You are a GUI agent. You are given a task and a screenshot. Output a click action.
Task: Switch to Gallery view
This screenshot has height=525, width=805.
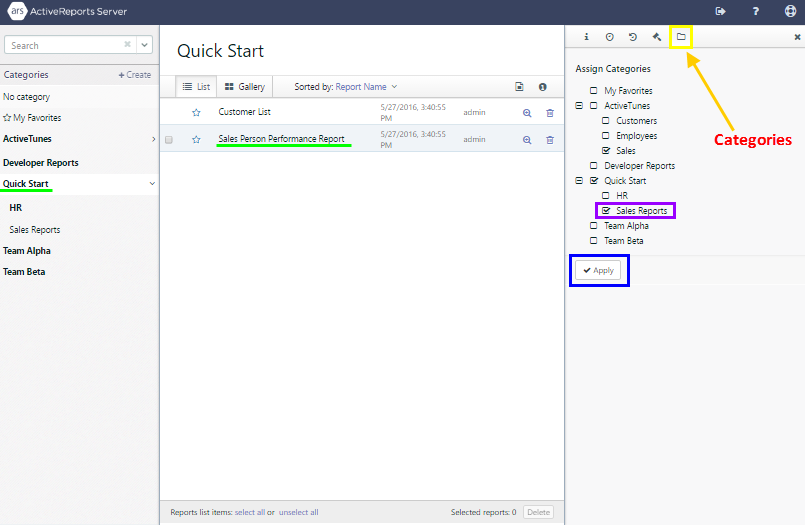coord(245,87)
